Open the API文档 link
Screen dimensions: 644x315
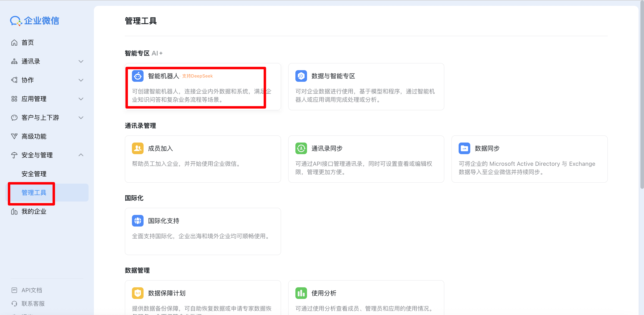[32, 290]
